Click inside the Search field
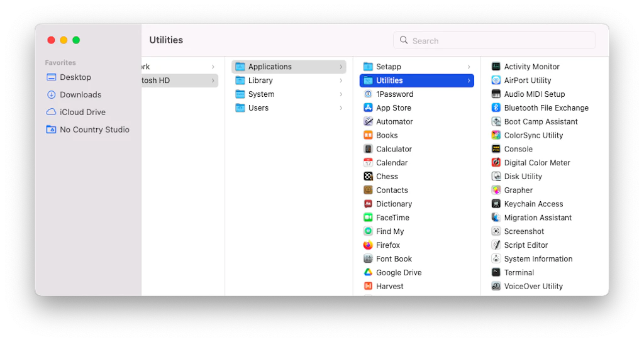This screenshot has width=644, height=342. (x=494, y=40)
